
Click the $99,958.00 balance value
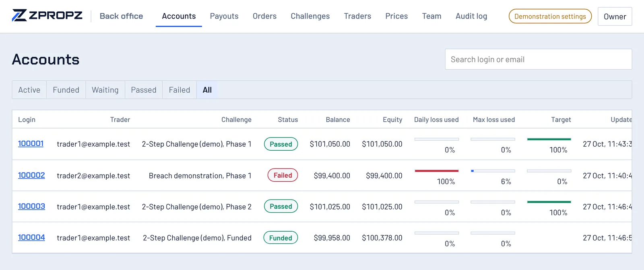(x=332, y=238)
